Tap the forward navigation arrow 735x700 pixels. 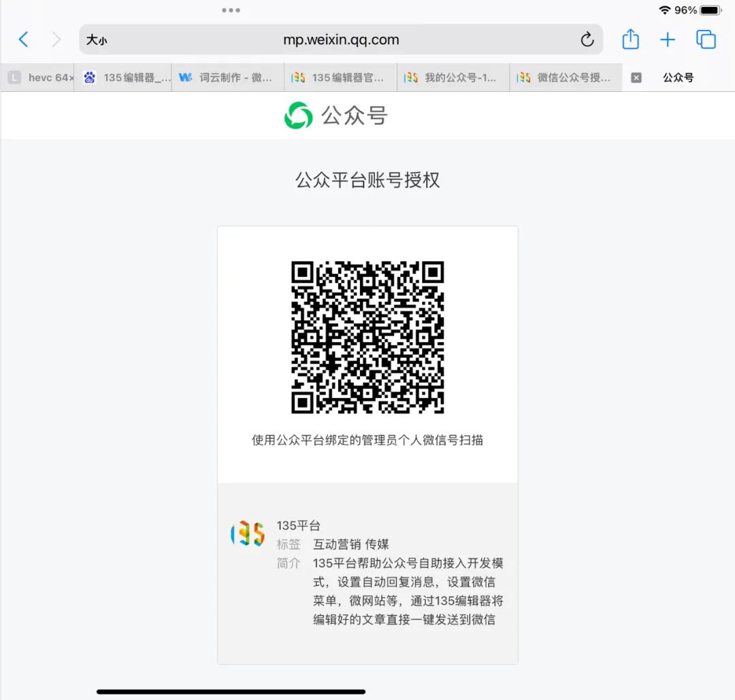(x=56, y=39)
